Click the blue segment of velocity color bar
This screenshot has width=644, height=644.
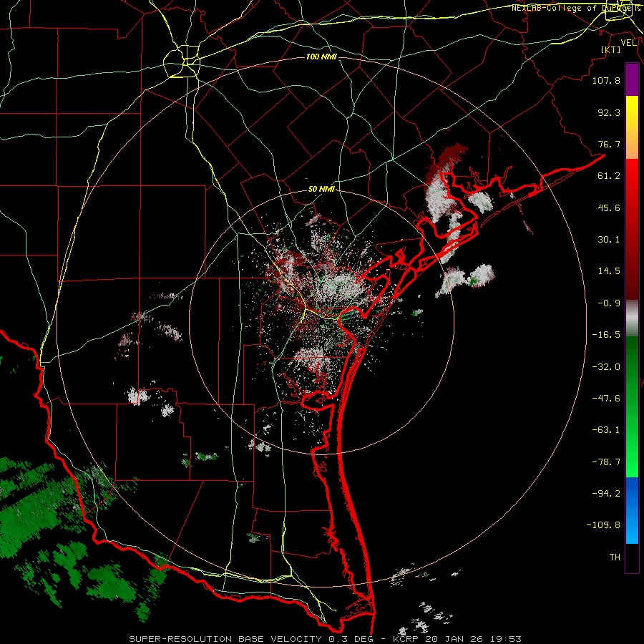click(x=632, y=510)
